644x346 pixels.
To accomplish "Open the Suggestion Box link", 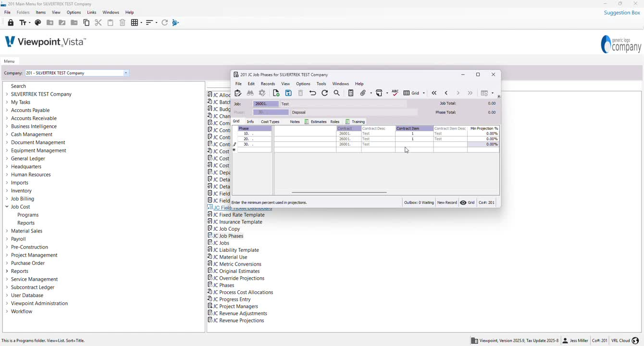I will tap(622, 12).
